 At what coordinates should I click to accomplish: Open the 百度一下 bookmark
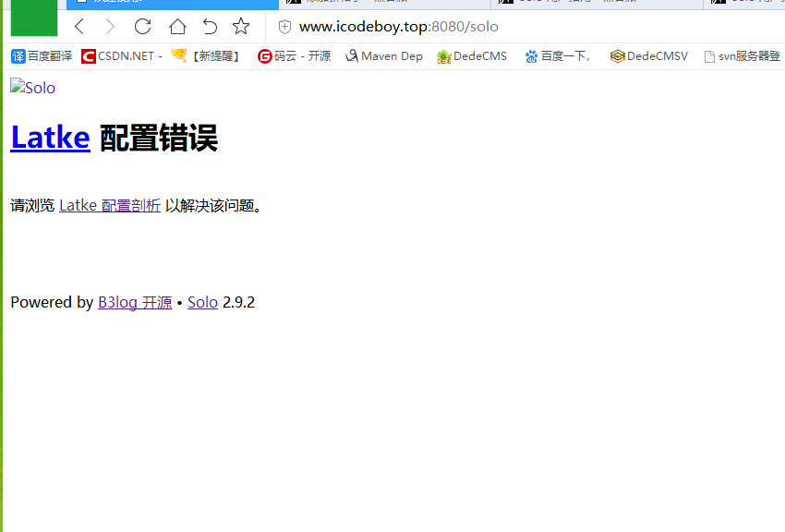coord(558,56)
